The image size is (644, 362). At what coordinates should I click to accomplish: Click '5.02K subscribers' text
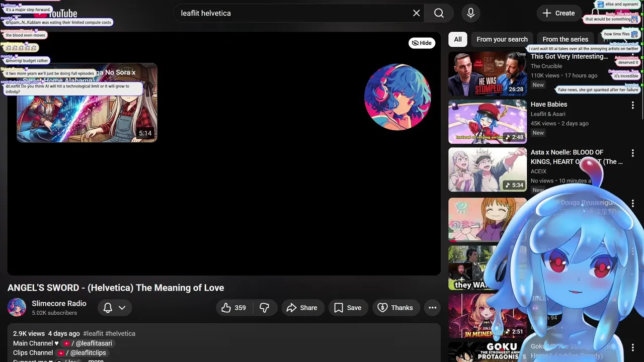[x=54, y=313]
